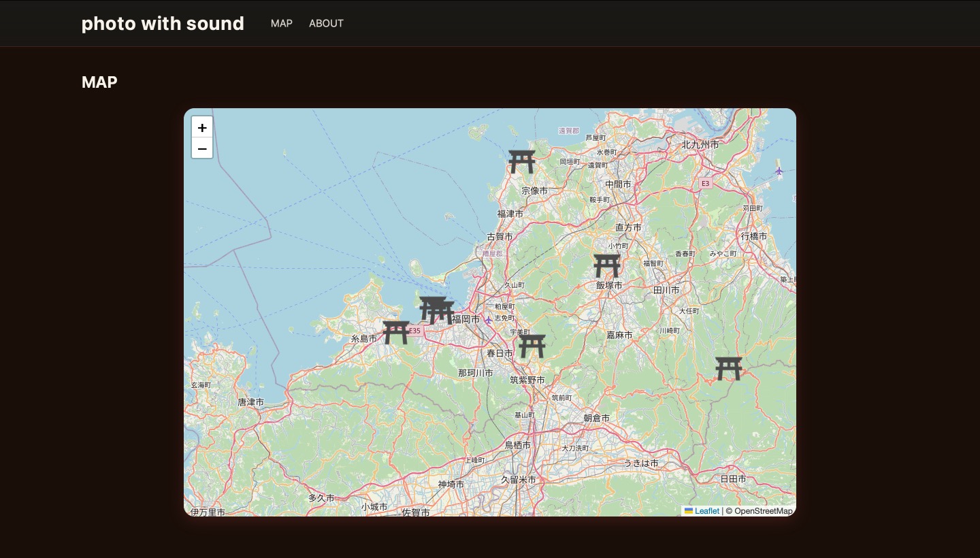This screenshot has height=558, width=980.
Task: Click the Kitakyushu airport plane icon offshore
Action: [x=779, y=170]
